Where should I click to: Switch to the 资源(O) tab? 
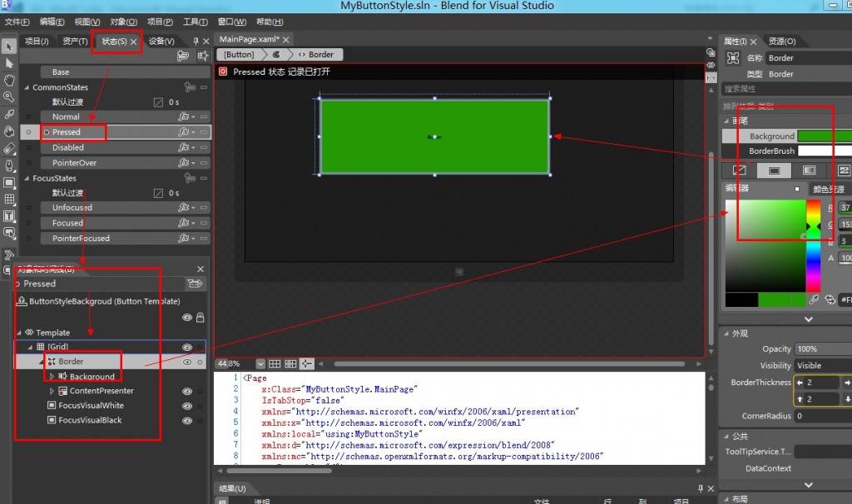(782, 42)
